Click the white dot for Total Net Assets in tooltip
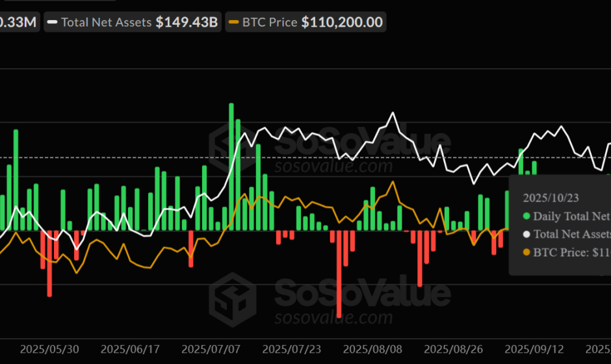The height and width of the screenshot is (364, 611). pyautogui.click(x=526, y=235)
